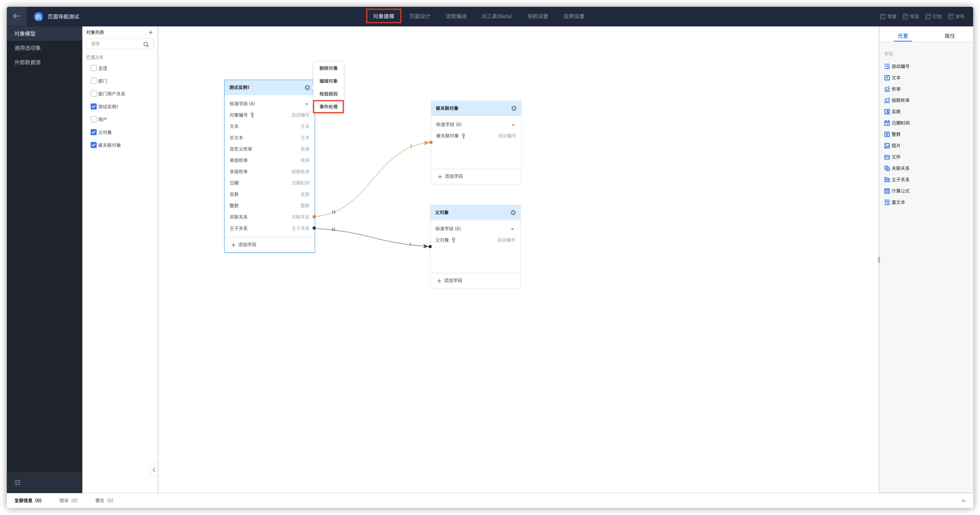The width and height of the screenshot is (980, 515).
Task: Switch to 流程编排 tab
Action: click(456, 16)
